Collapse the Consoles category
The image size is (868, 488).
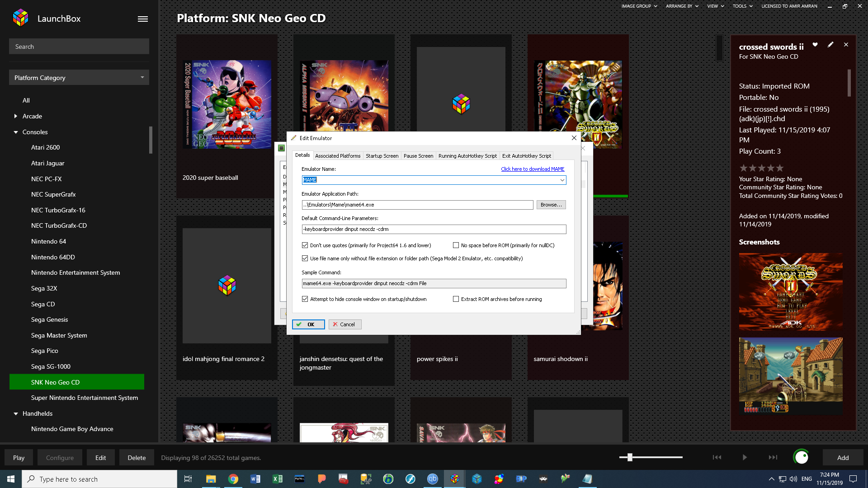[15, 132]
